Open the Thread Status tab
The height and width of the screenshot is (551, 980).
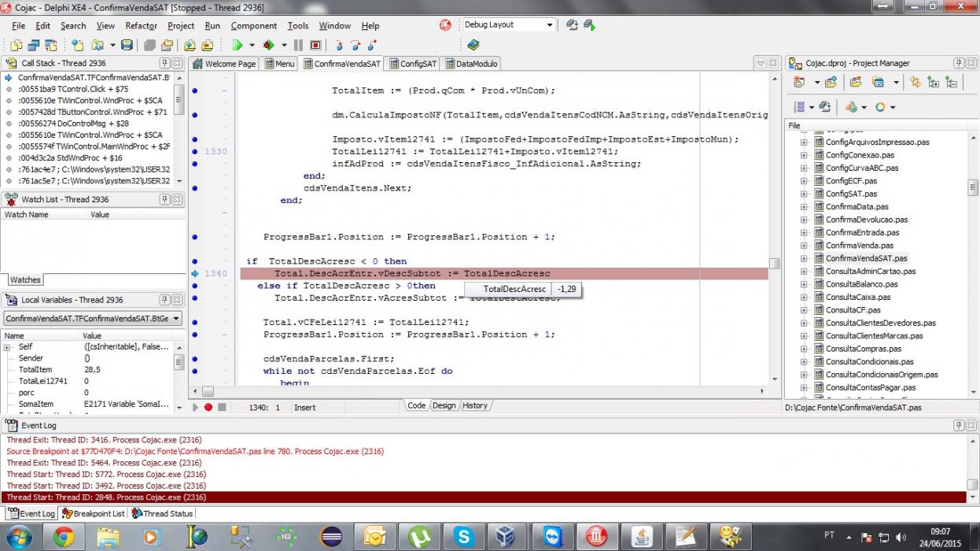point(162,513)
